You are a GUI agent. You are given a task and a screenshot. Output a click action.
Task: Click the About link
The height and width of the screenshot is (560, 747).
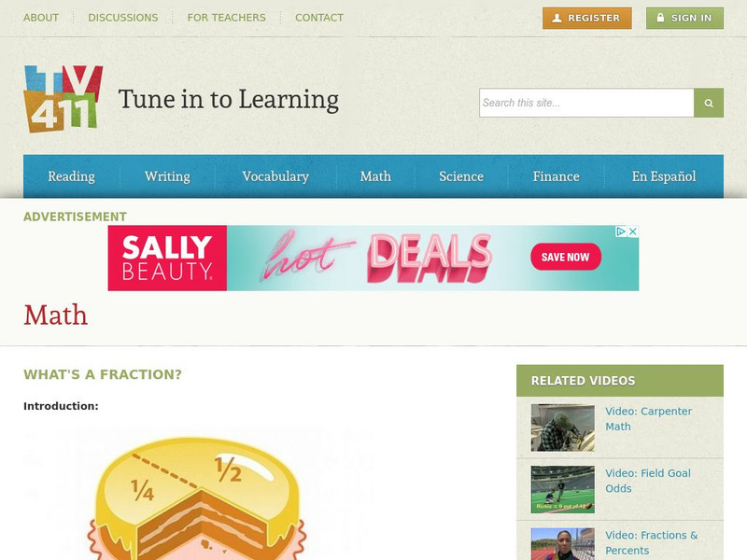point(41,18)
